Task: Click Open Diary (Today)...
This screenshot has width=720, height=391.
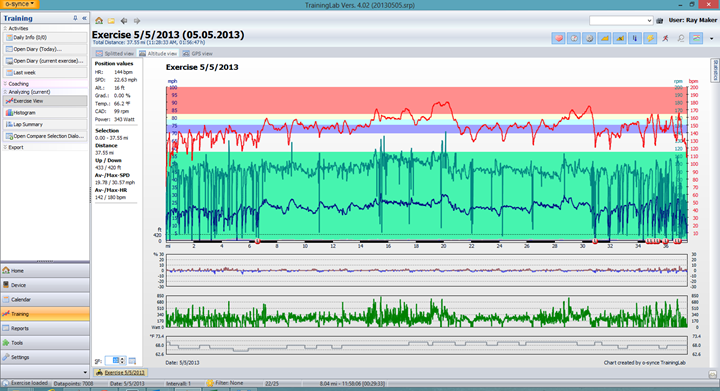Action: [x=45, y=49]
